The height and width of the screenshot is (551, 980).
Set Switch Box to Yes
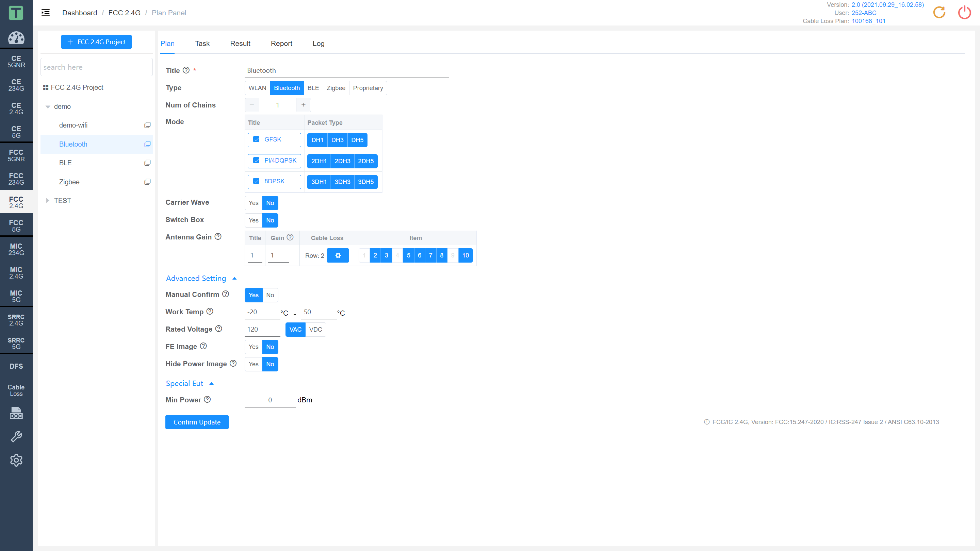(x=254, y=220)
